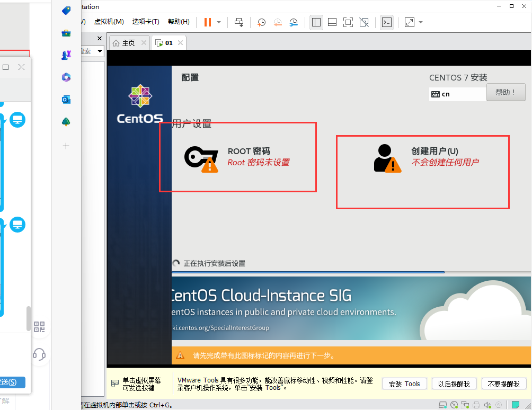Open the 帮助(H) menu
This screenshot has height=410, width=532.
click(x=179, y=22)
